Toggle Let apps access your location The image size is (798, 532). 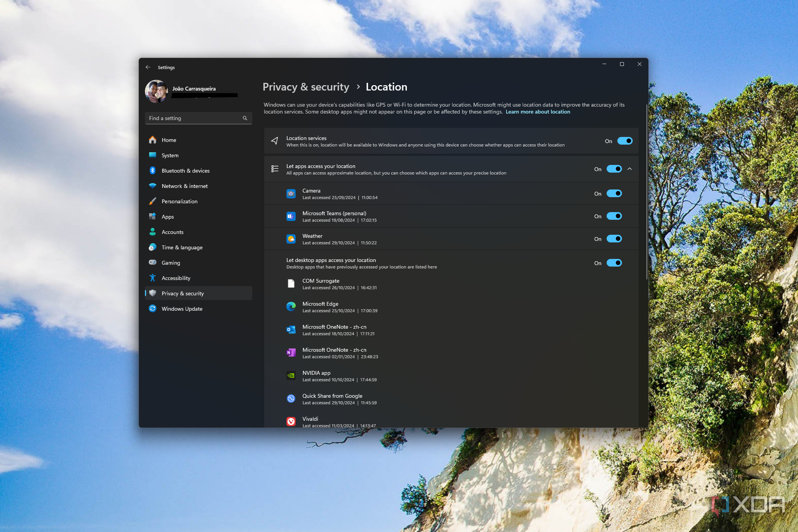point(614,169)
